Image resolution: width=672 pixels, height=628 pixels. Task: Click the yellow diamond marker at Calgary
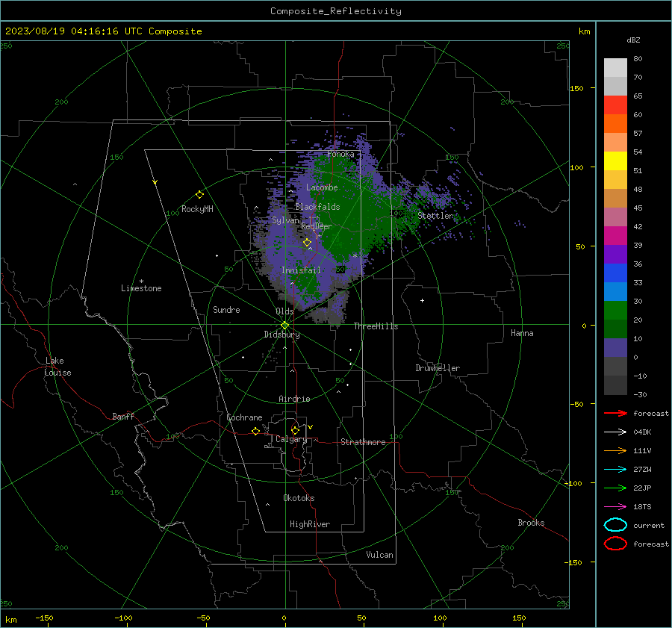[295, 430]
